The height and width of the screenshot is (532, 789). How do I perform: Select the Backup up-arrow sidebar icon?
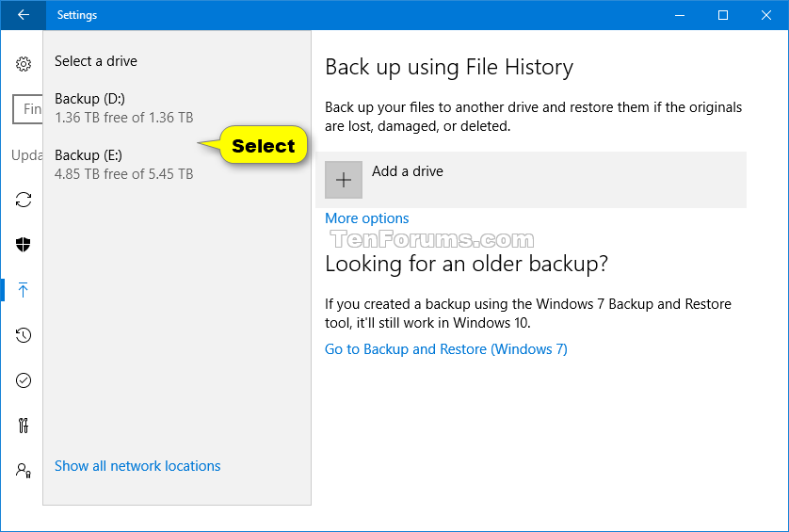coord(24,290)
